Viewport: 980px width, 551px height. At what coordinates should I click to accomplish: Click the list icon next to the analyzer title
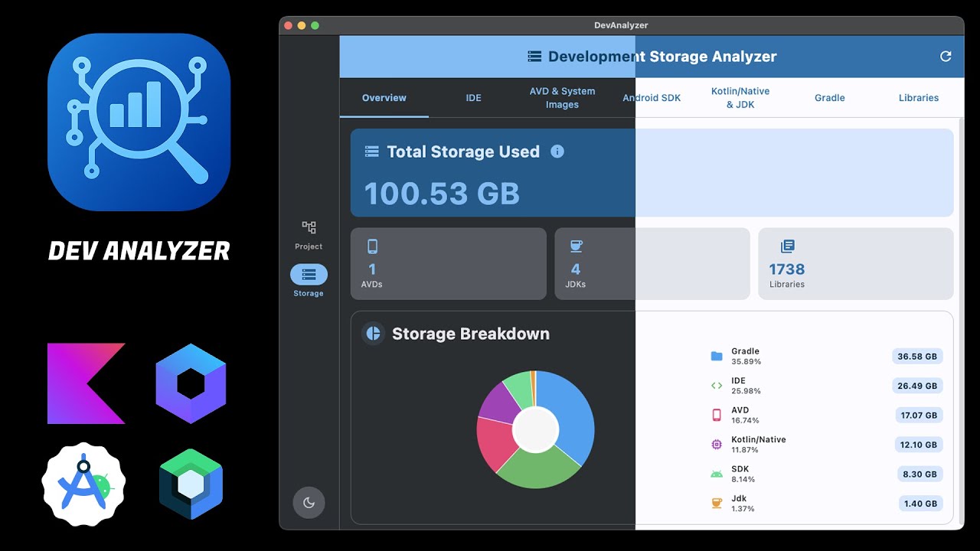point(534,56)
